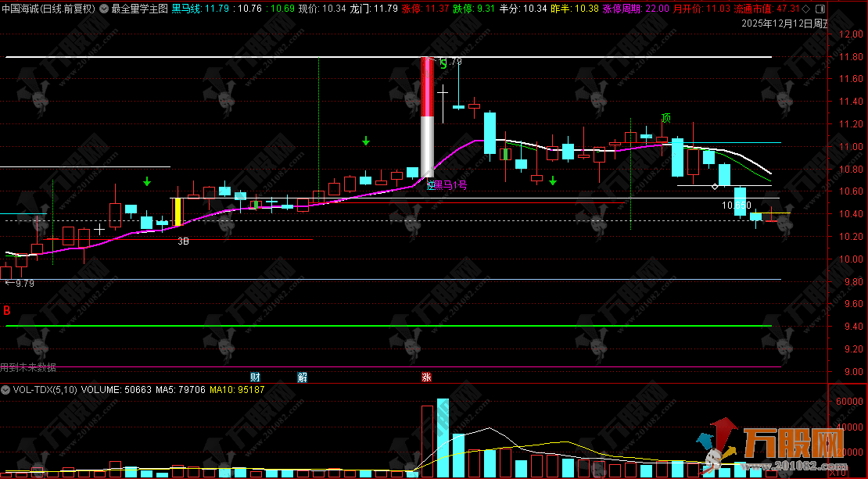The height and width of the screenshot is (479, 868).
Task: Open the 最全量学主图 indicator dropdown arrow
Action: [x=103, y=9]
